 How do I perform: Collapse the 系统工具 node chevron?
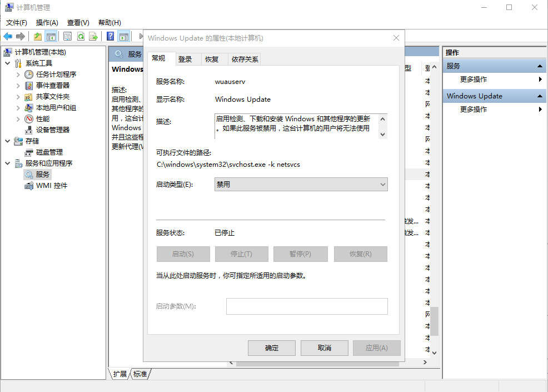point(8,63)
